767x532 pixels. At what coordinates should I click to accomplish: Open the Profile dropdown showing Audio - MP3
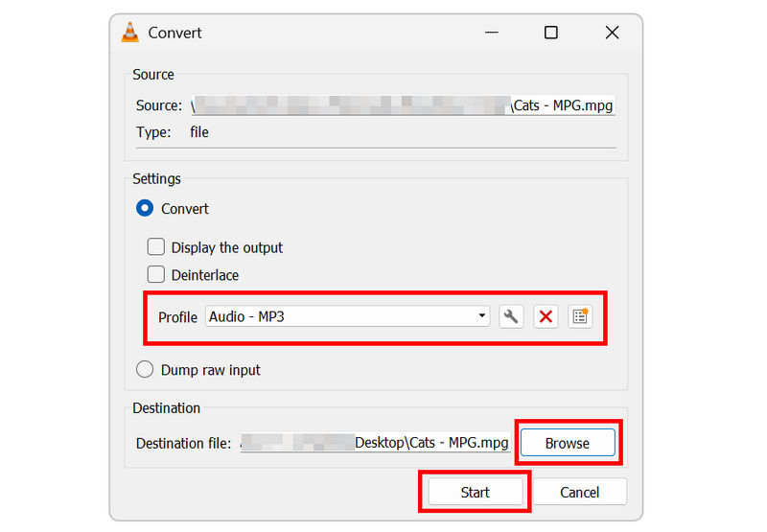[x=347, y=316]
